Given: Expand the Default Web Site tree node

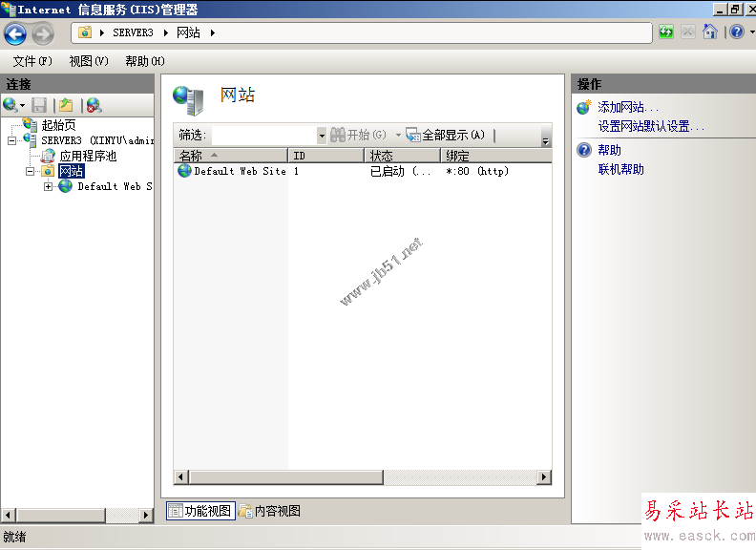Looking at the screenshot, I should coord(49,187).
